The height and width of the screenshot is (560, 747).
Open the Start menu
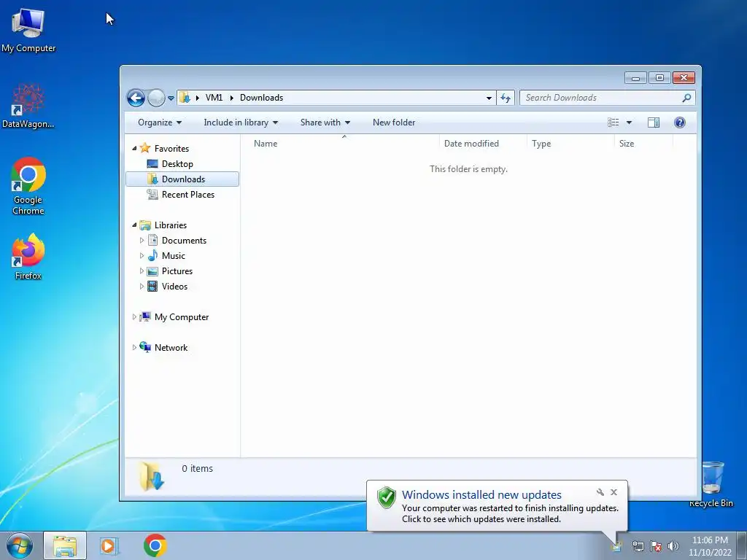20,545
